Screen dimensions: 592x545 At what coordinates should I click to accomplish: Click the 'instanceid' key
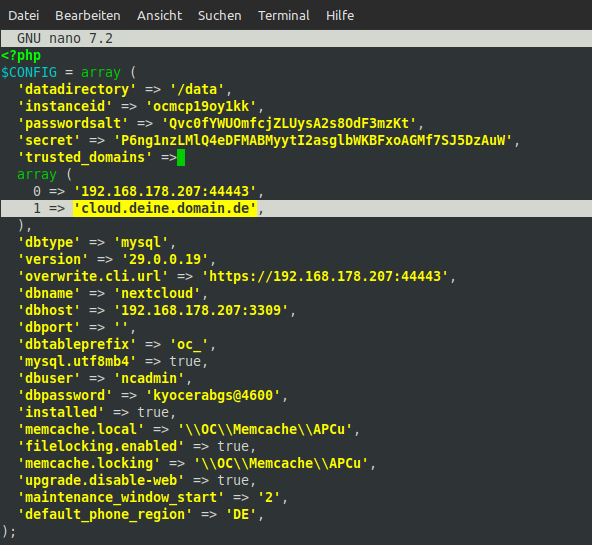coord(65,106)
